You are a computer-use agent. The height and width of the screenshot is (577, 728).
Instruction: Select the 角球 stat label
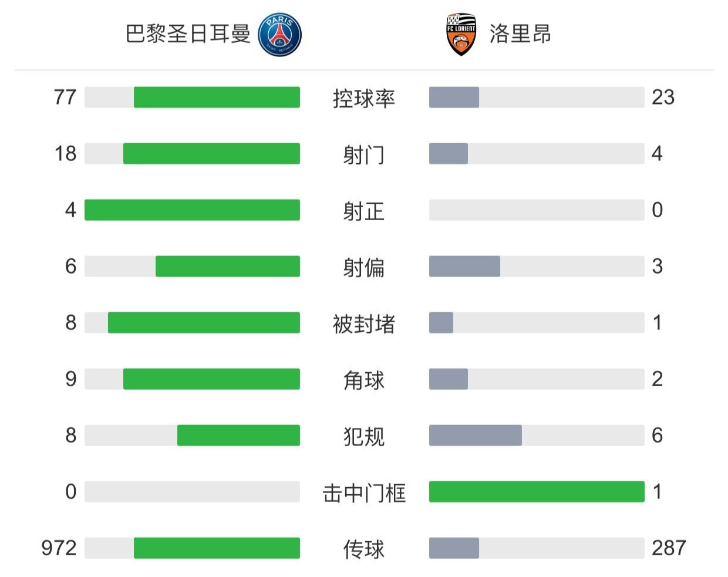364,380
